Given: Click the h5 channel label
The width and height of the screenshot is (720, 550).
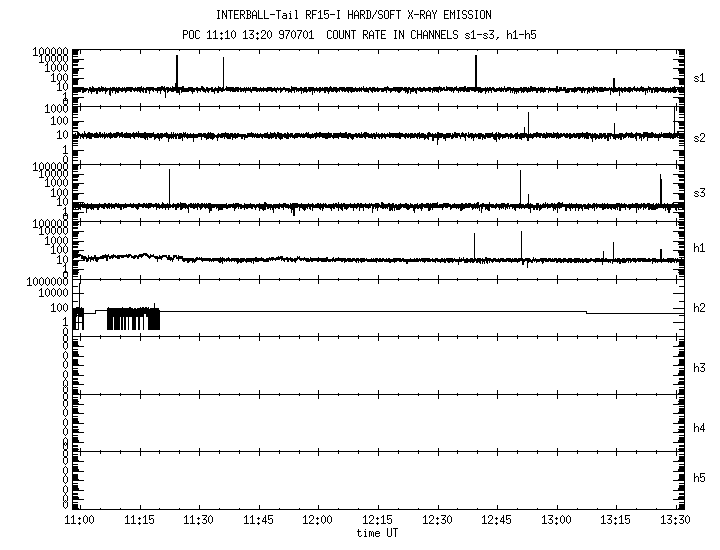Looking at the screenshot, I should tap(700, 478).
